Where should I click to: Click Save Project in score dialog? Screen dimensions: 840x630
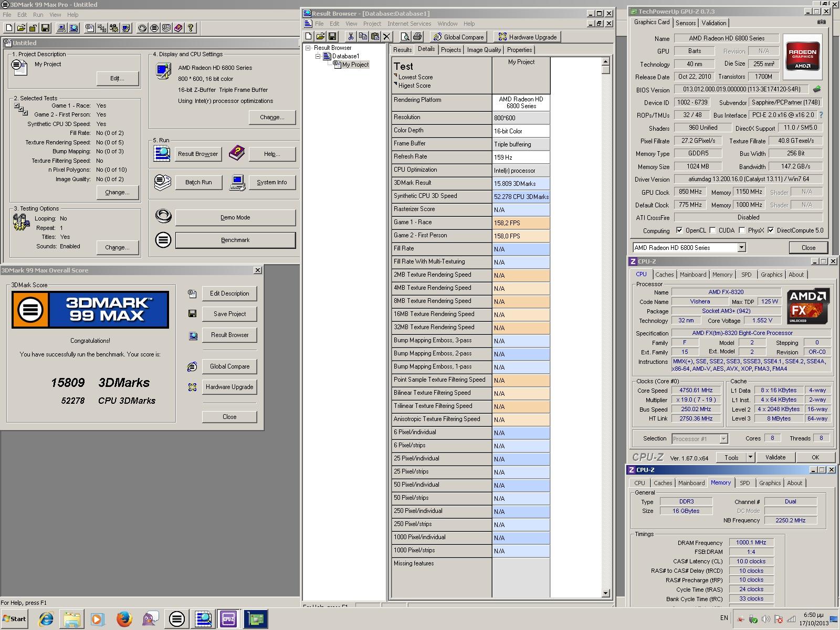tap(229, 314)
